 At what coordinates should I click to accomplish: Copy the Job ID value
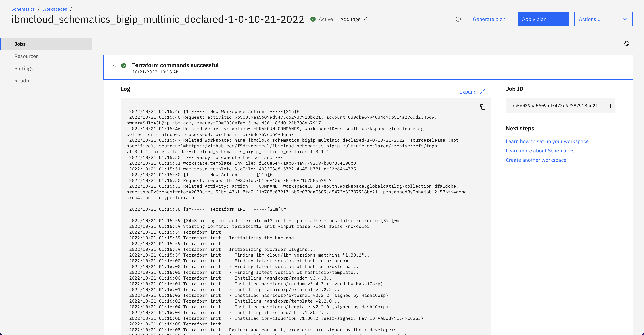(x=608, y=106)
